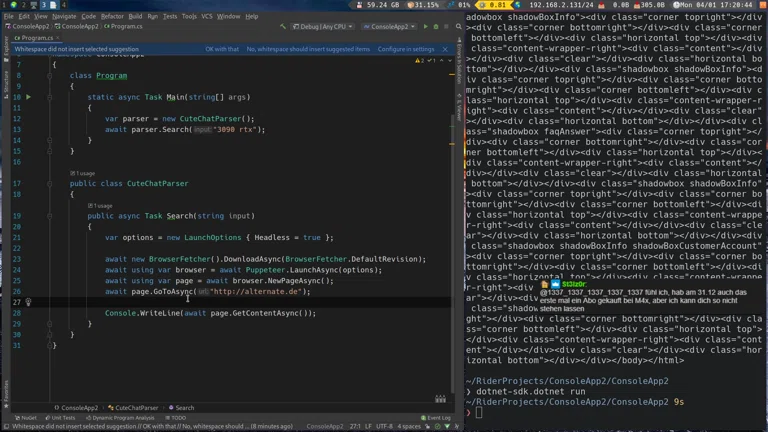Click the reader mode icon in editor corner

(x=440, y=399)
